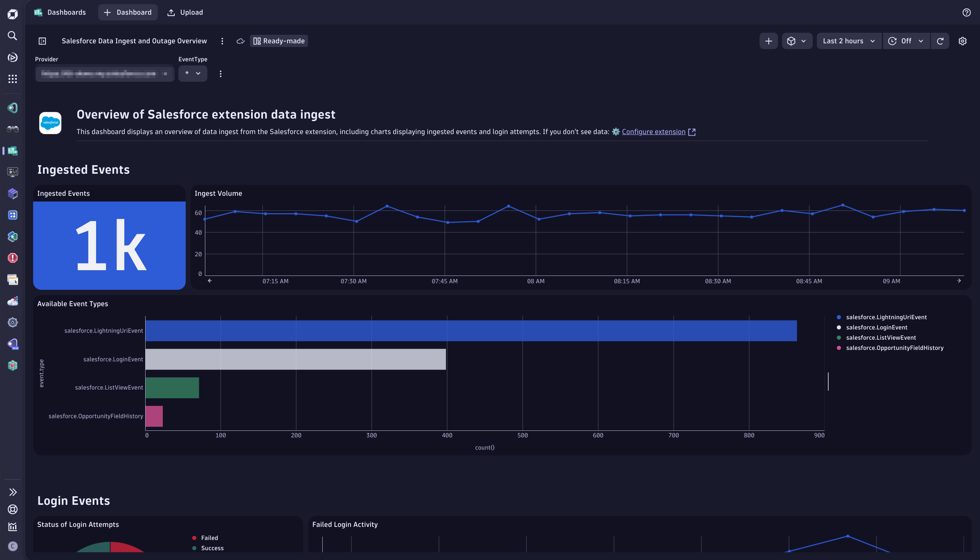The height and width of the screenshot is (560, 980).
Task: Click the green ListViewEvent bar
Action: 172,388
